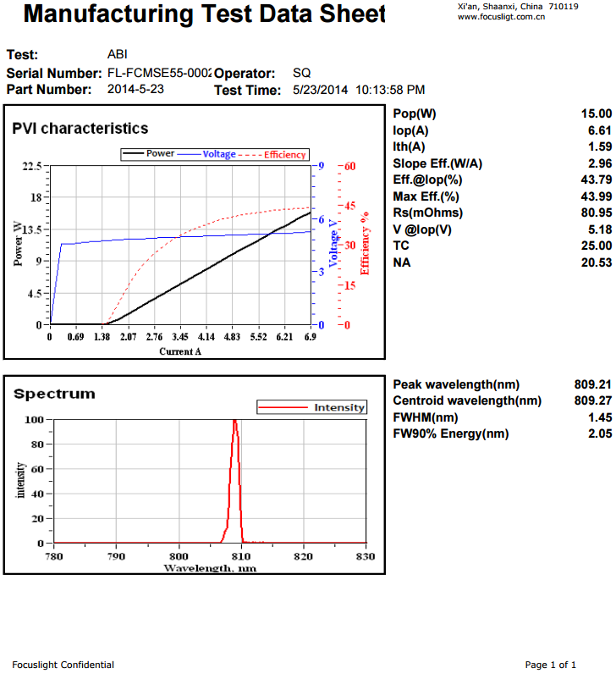This screenshot has width=616, height=679.
Task: Click the Voltage legend entry
Action: (206, 154)
